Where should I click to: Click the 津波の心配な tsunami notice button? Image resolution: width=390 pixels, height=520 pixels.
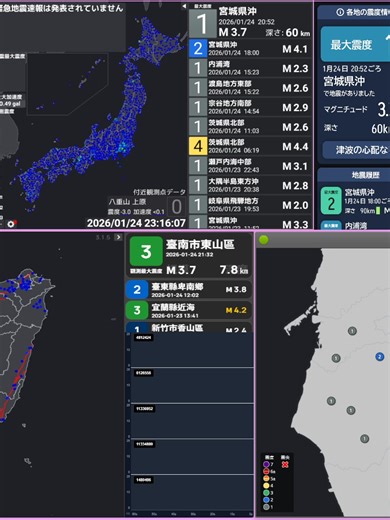pos(356,150)
